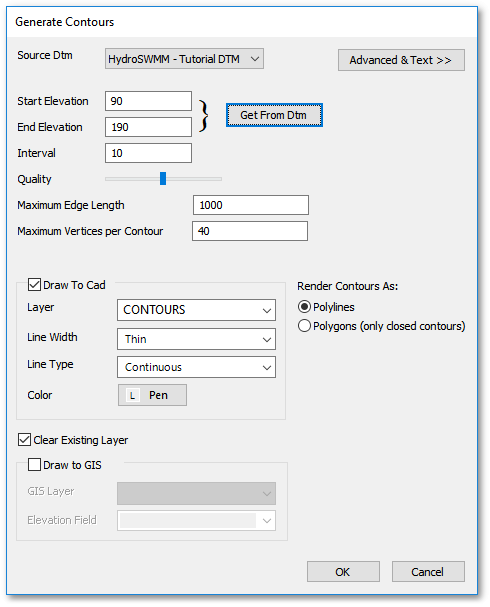Click the Render Contours As label
This screenshot has height=607, width=490.
point(347,286)
